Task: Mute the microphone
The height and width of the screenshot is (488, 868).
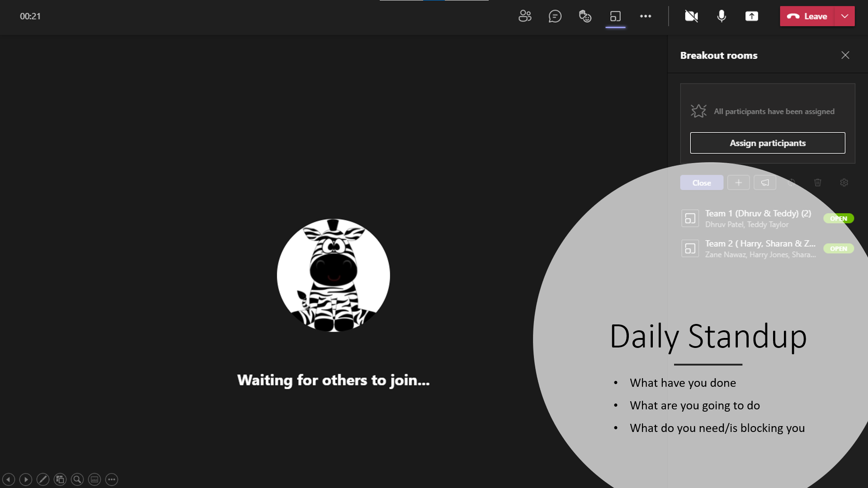Action: coord(722,16)
